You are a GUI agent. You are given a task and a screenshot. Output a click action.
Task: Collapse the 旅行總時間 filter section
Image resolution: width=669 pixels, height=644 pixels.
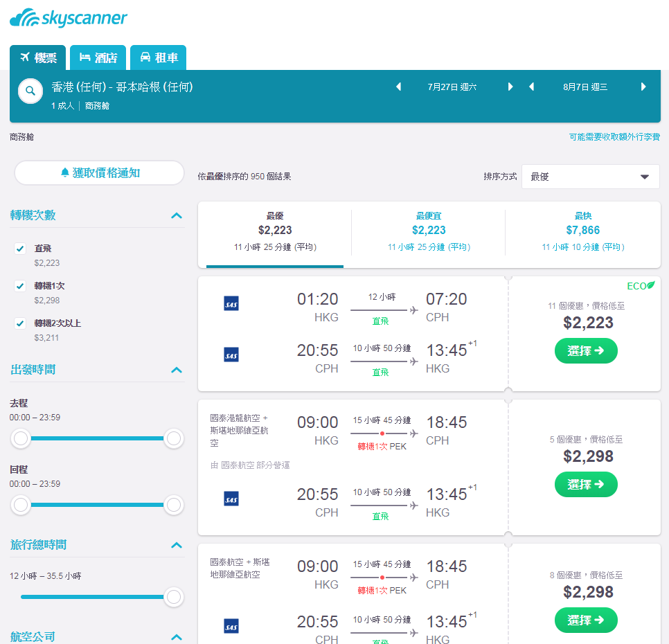(x=177, y=545)
